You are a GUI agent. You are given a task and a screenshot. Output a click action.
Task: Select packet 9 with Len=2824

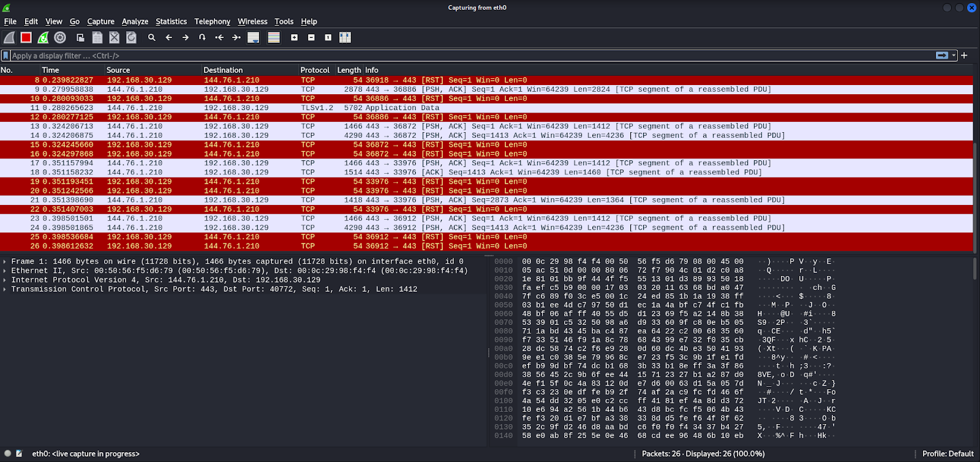coord(486,89)
